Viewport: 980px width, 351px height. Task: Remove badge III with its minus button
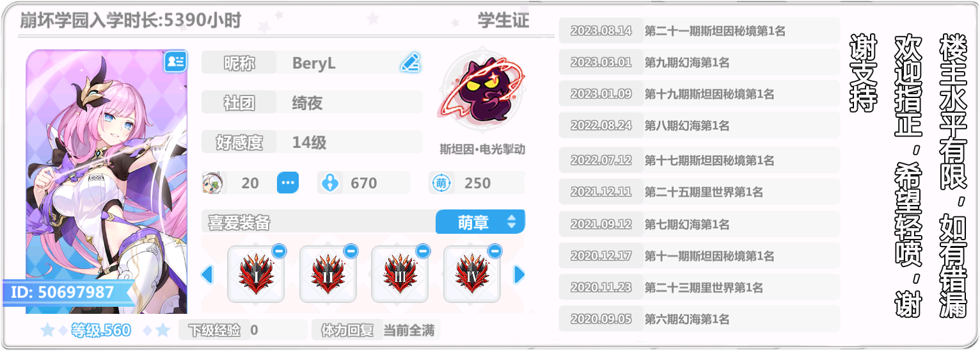click(x=423, y=251)
